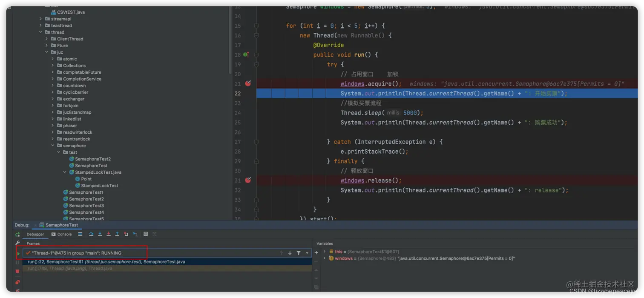This screenshot has width=644, height=298.
Task: Open the thread selector dropdown arrow
Action: (307, 253)
